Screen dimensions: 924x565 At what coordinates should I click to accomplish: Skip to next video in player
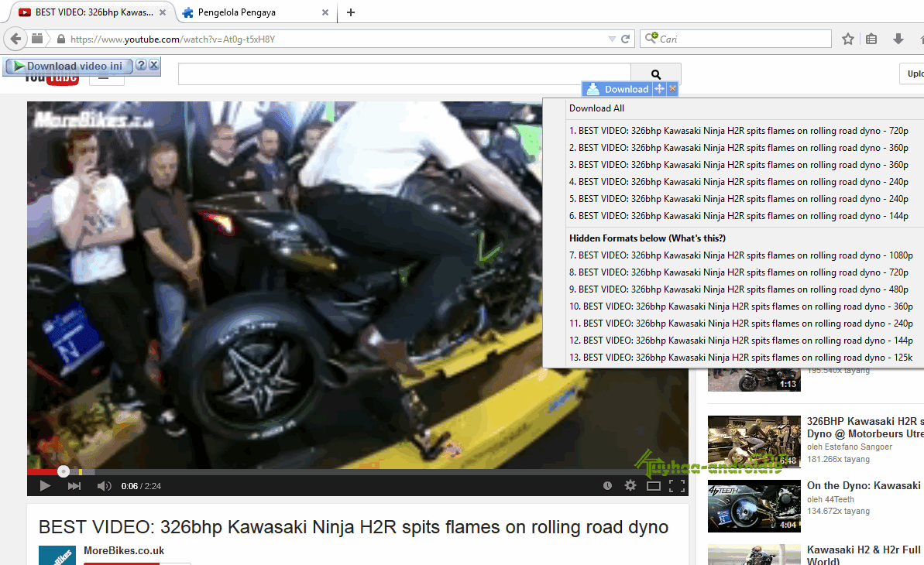tap(74, 485)
